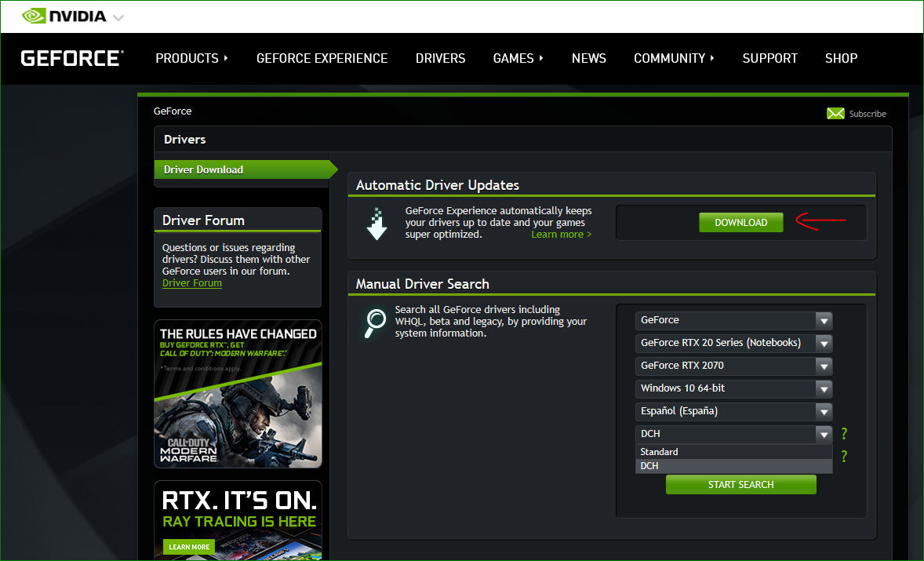Screen dimensions: 924x561
Task: Click the Drivers panel heading
Action: [184, 140]
